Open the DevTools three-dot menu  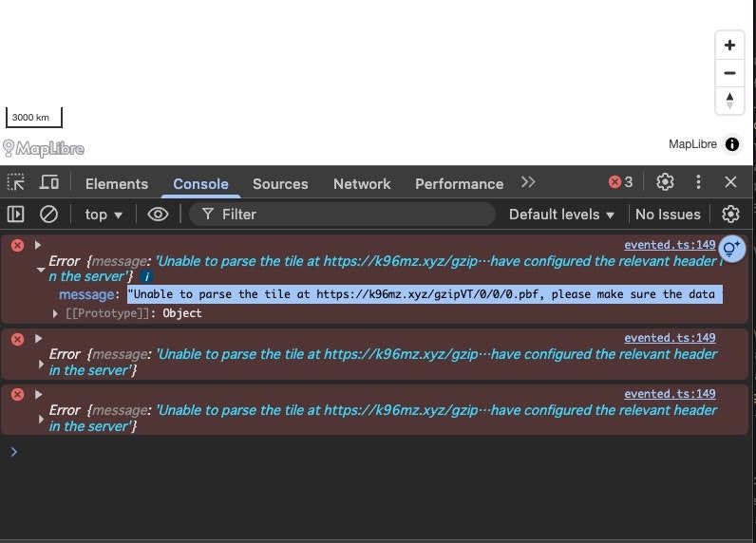coord(698,182)
